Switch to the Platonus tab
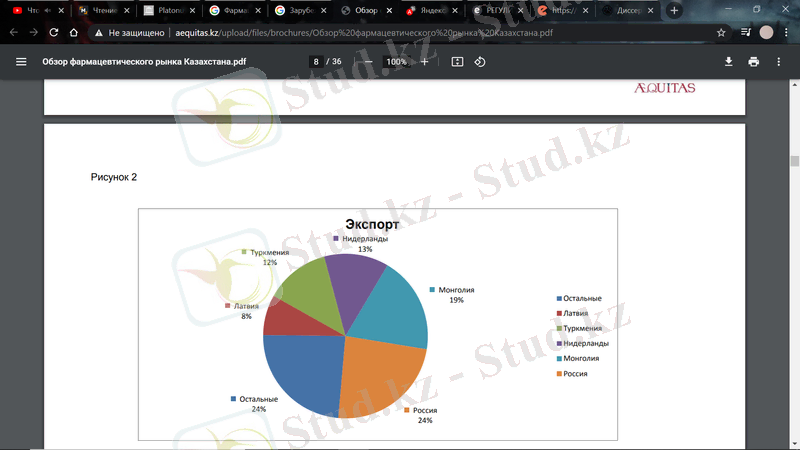 pos(164,10)
